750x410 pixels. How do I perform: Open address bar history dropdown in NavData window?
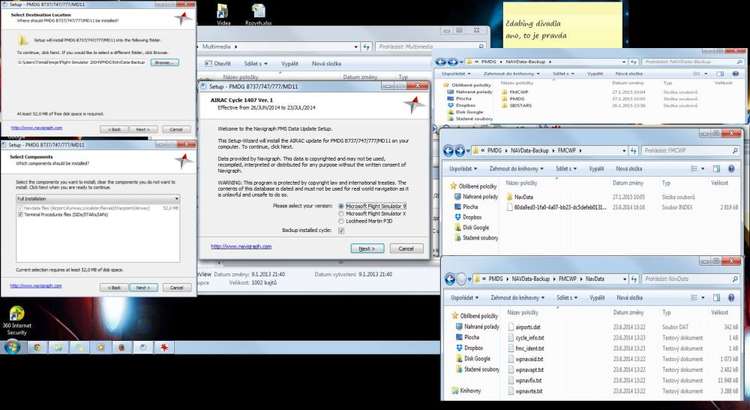tap(624, 279)
